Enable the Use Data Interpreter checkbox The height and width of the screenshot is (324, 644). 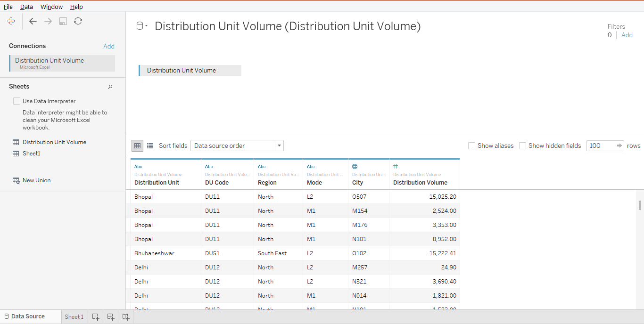click(17, 101)
